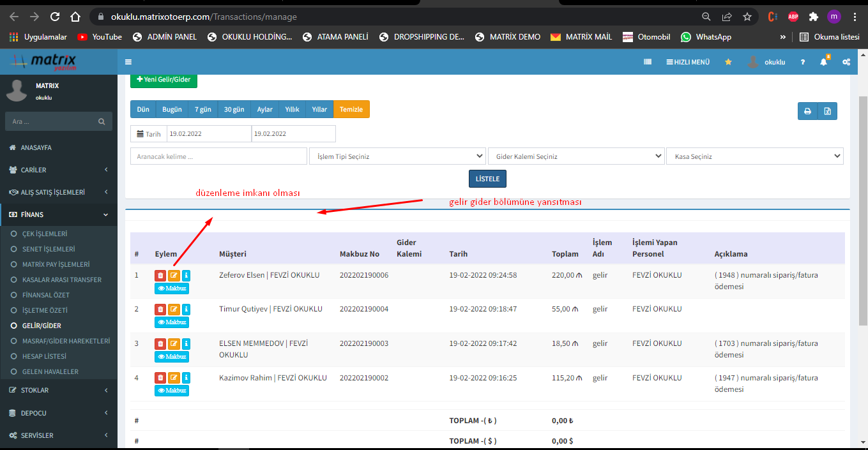Open the Kasa Seçiniz dropdown
The image size is (868, 450).
[x=754, y=156]
